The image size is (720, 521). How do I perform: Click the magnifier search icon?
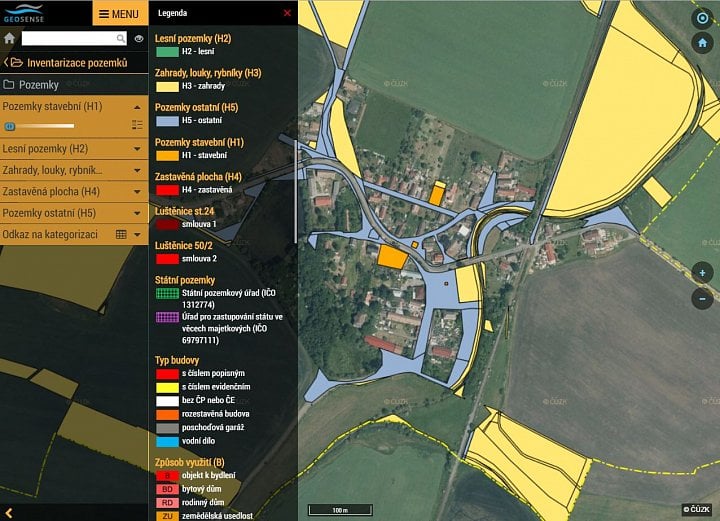tap(121, 39)
